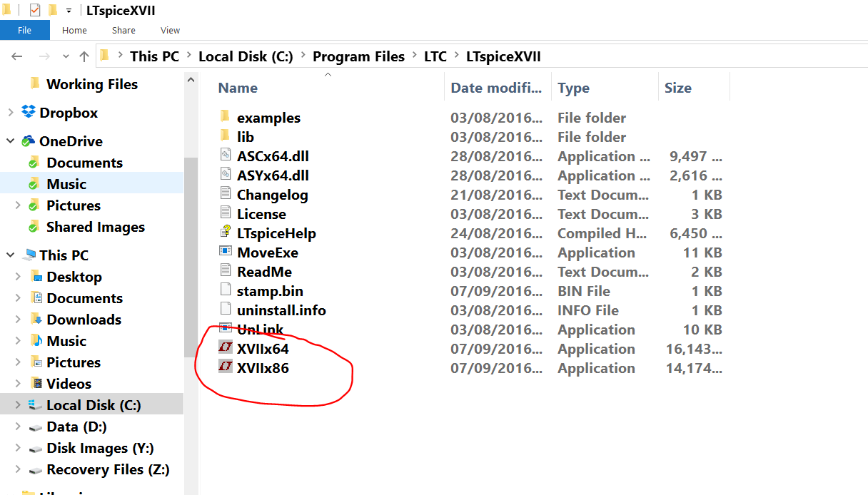Select the UnLink application icon
The height and width of the screenshot is (495, 868).
[x=226, y=329]
